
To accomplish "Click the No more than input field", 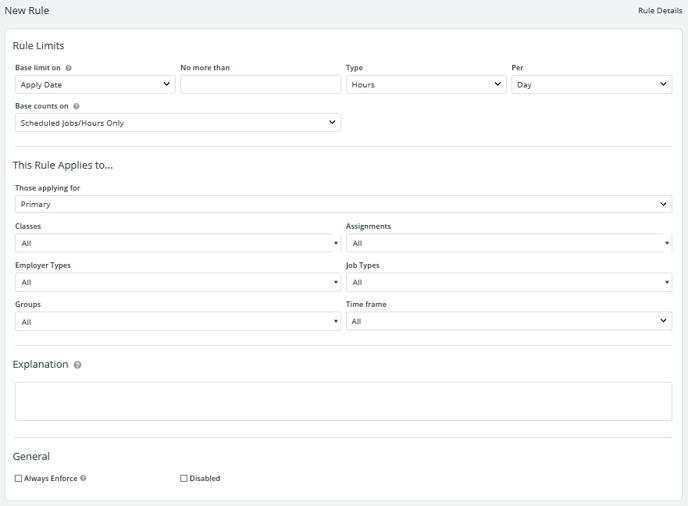I will click(x=260, y=85).
